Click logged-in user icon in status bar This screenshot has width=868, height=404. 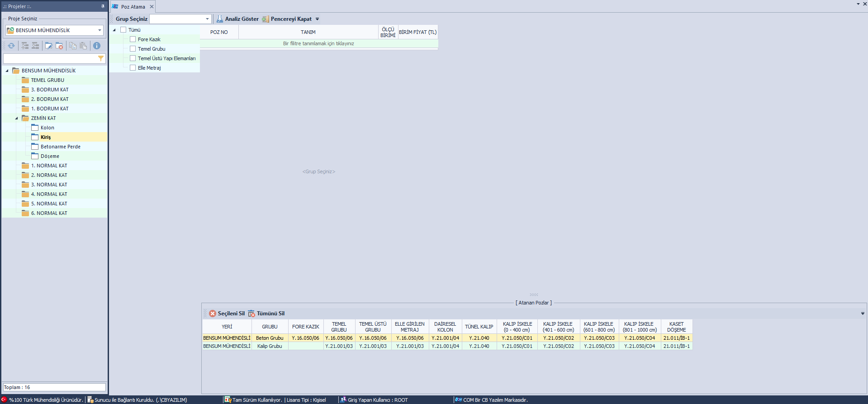tap(343, 399)
